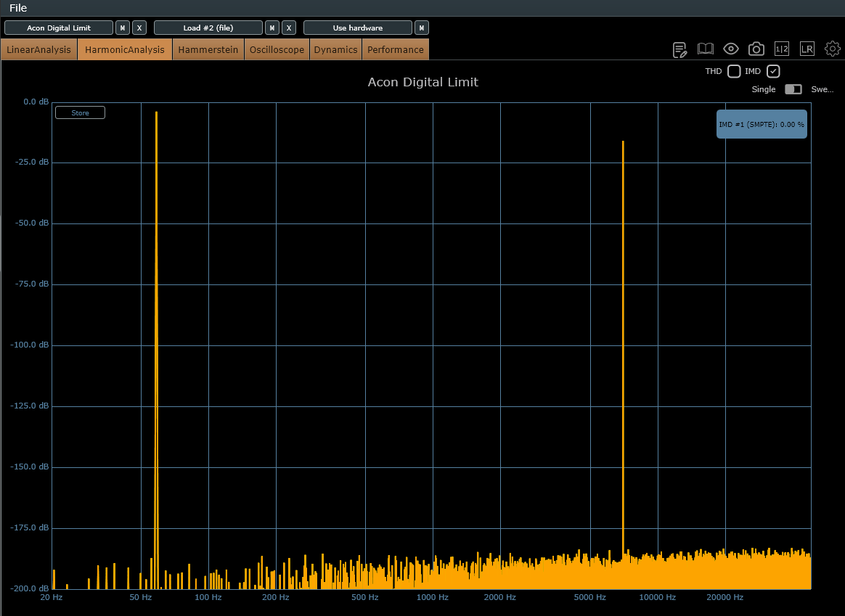Click M button next to Use hardware
845x616 pixels.
tap(422, 28)
